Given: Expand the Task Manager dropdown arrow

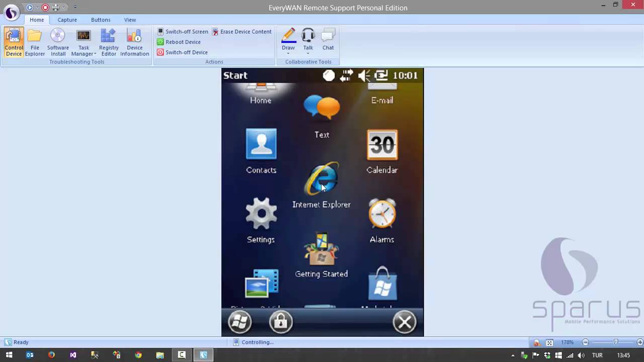Looking at the screenshot, I should [95, 54].
